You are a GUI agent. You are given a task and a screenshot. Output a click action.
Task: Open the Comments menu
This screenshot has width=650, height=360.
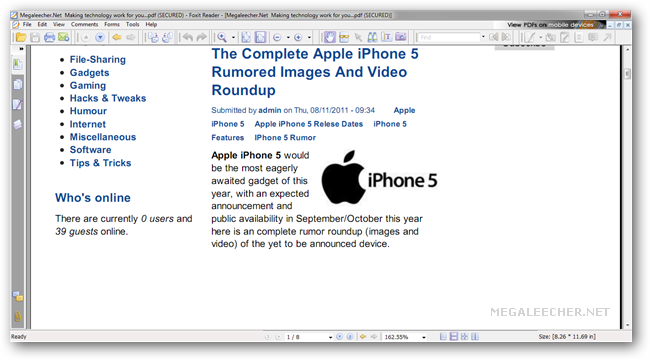point(85,24)
